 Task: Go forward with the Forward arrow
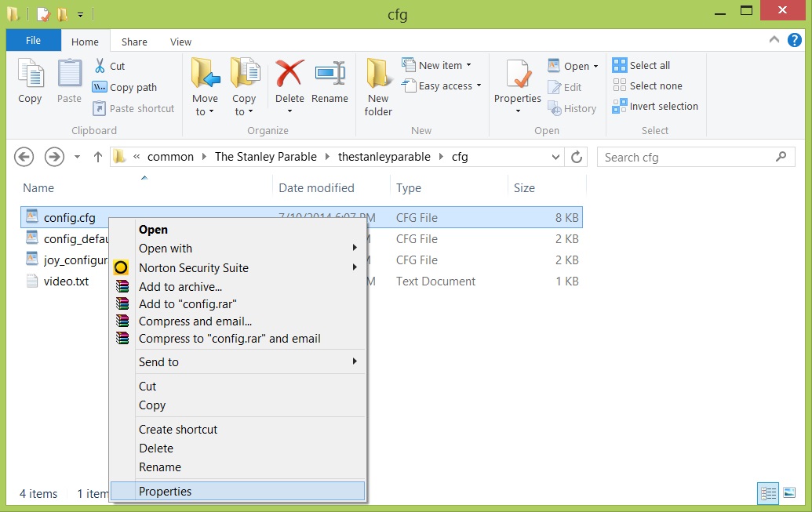[x=54, y=157]
